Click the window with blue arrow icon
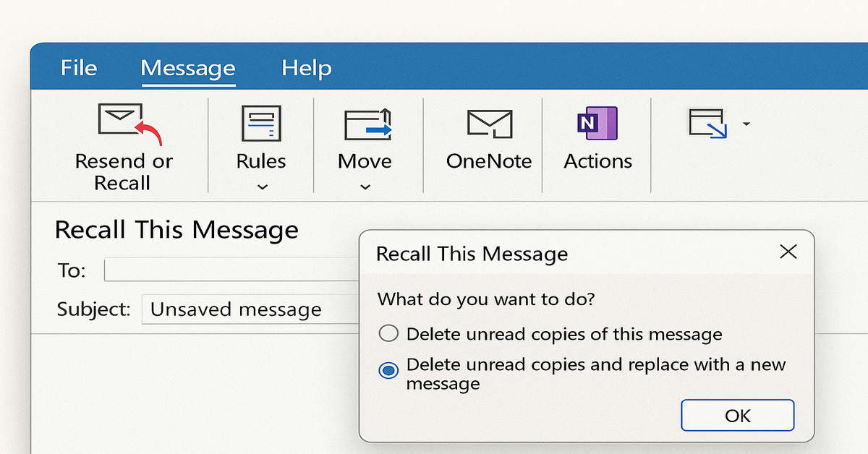The image size is (868, 454). click(x=708, y=124)
